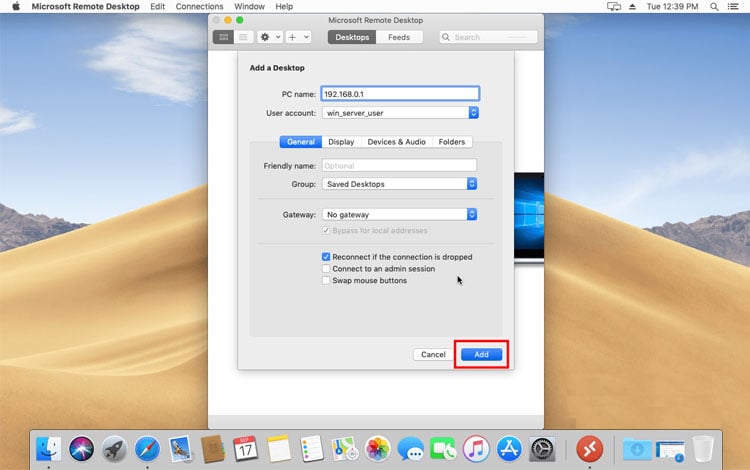This screenshot has height=470, width=750.
Task: Open Spotlight search in menu bar
Action: click(714, 6)
